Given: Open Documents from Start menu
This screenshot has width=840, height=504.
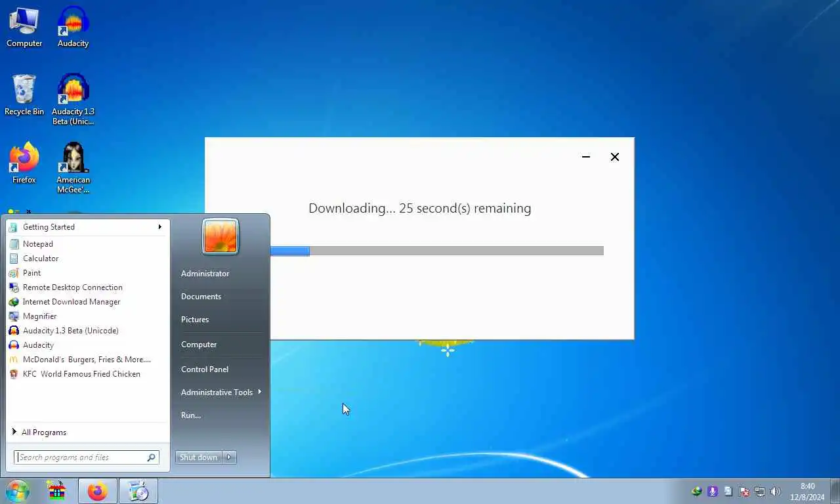Looking at the screenshot, I should point(201,297).
